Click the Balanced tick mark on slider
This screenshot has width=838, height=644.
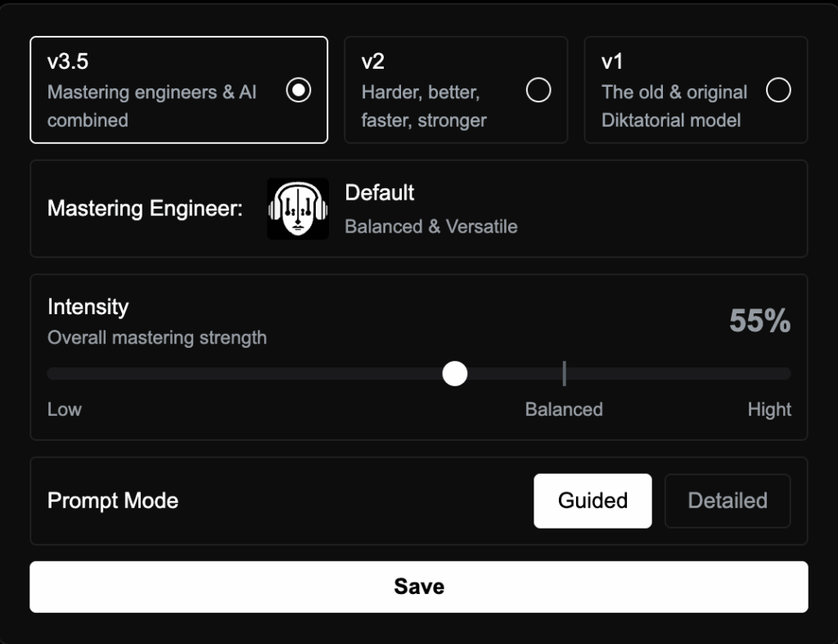tap(564, 374)
